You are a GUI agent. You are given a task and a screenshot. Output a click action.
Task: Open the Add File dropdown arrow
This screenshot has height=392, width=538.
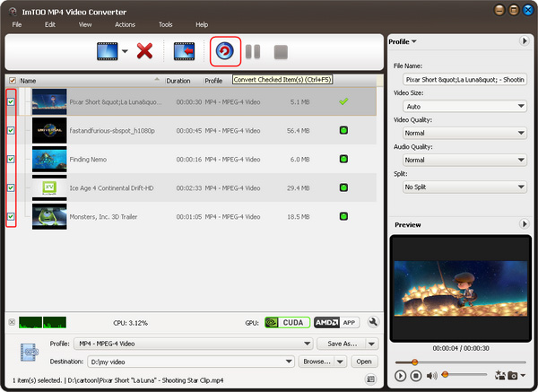point(125,51)
